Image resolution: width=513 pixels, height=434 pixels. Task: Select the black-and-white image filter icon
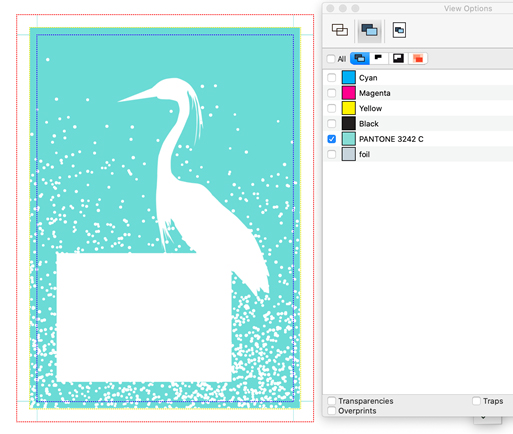(398, 59)
